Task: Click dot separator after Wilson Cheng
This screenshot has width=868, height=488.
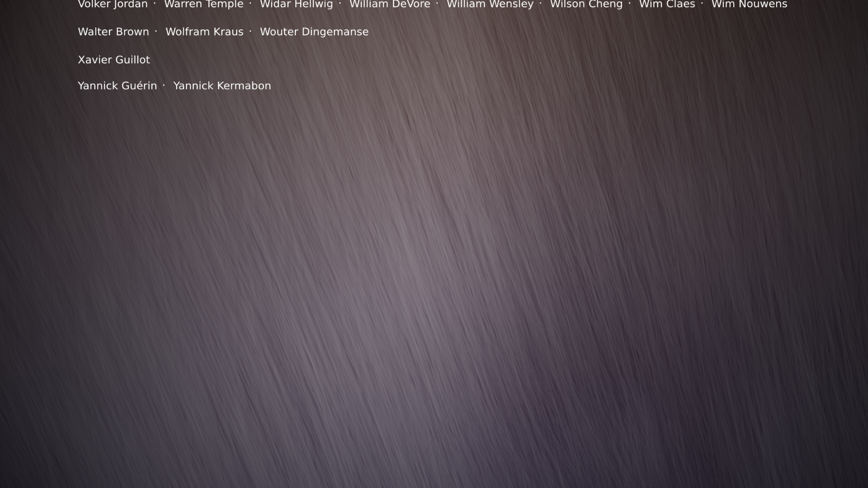Action: pos(630,4)
